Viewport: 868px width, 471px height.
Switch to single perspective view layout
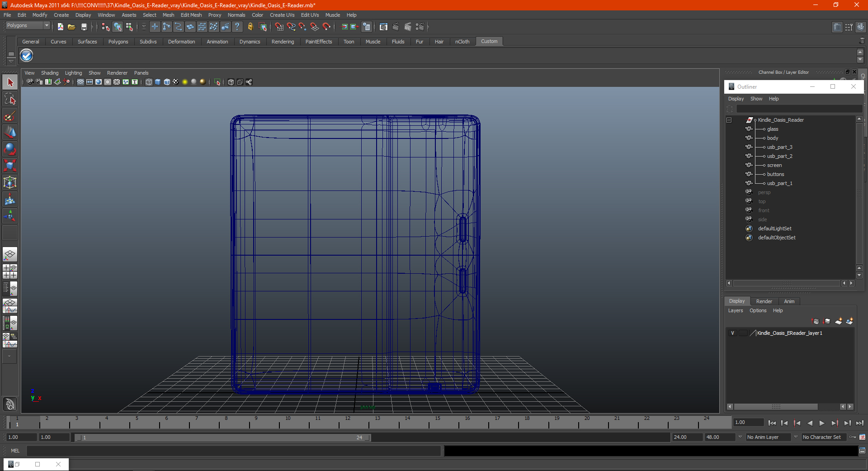[x=10, y=254]
